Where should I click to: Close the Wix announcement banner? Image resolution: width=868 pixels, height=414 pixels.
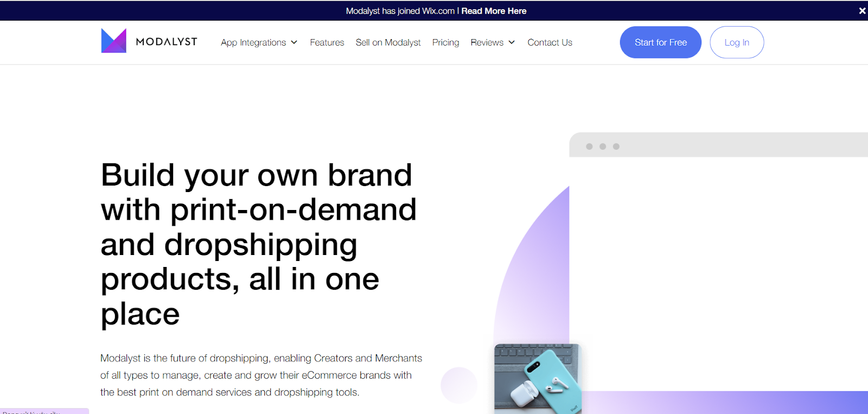click(x=862, y=11)
